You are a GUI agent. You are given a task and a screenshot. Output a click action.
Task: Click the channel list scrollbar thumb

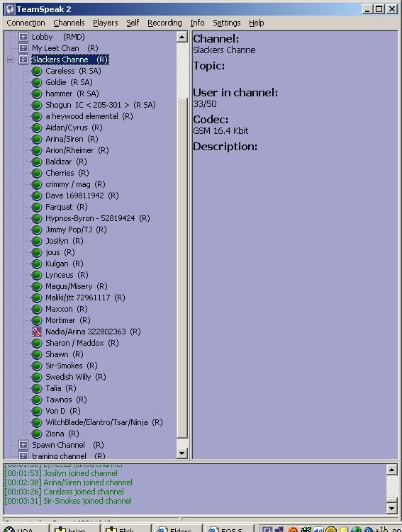click(182, 268)
